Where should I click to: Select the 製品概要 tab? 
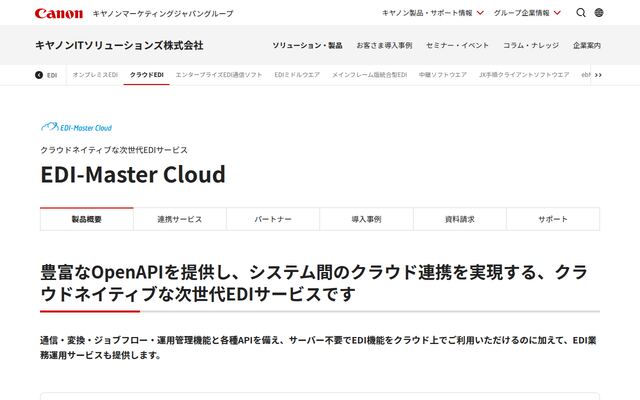pyautogui.click(x=87, y=219)
